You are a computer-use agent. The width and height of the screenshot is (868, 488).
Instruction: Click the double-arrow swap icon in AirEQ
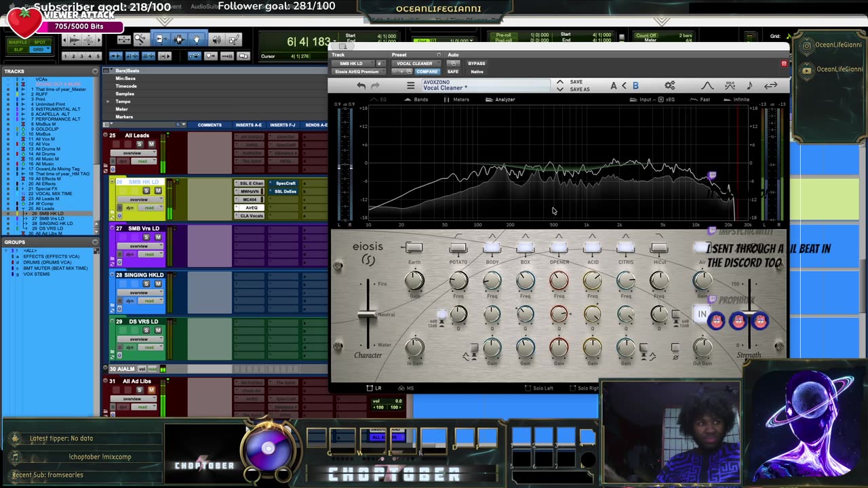pos(771,85)
